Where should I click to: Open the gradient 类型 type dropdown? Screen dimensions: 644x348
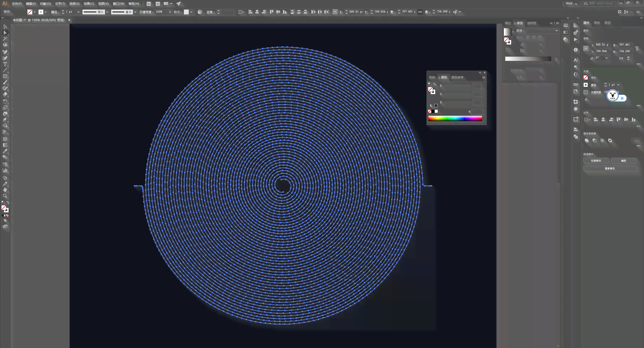tap(542, 31)
